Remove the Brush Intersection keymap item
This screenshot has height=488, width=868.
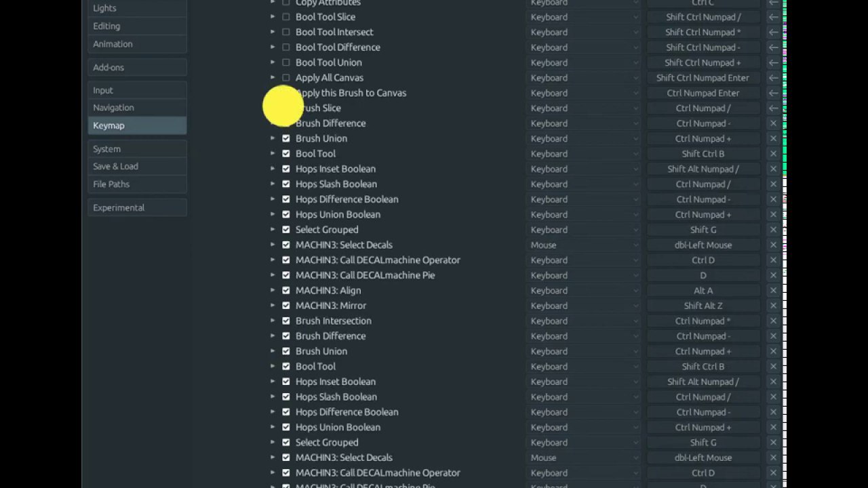coord(773,321)
